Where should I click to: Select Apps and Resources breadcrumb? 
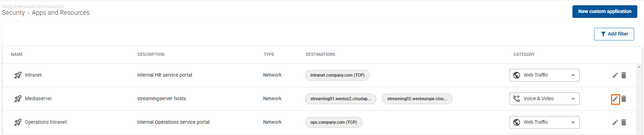point(61,13)
